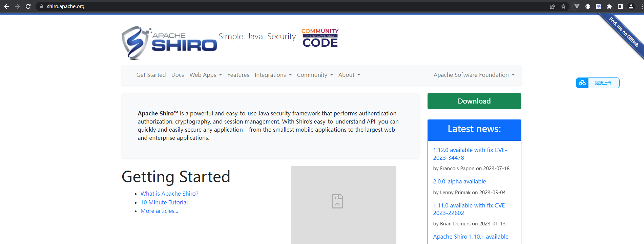Open the Docs nav item
The image size is (644, 244).
[x=178, y=75]
